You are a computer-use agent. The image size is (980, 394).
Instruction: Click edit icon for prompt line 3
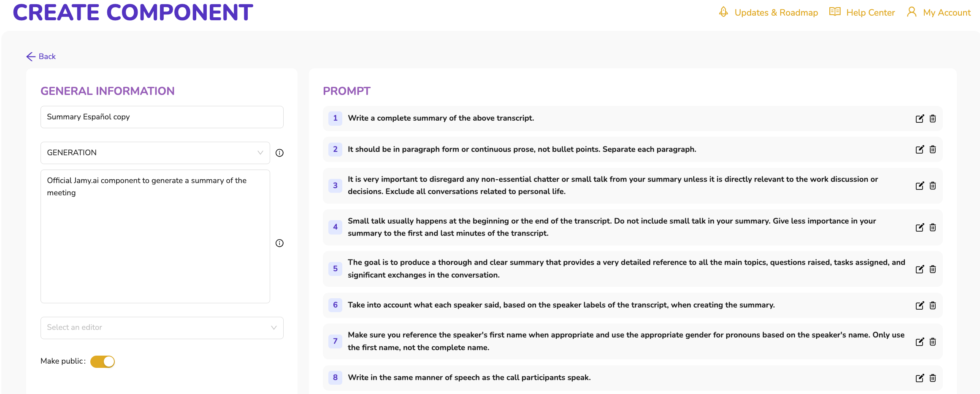point(919,186)
